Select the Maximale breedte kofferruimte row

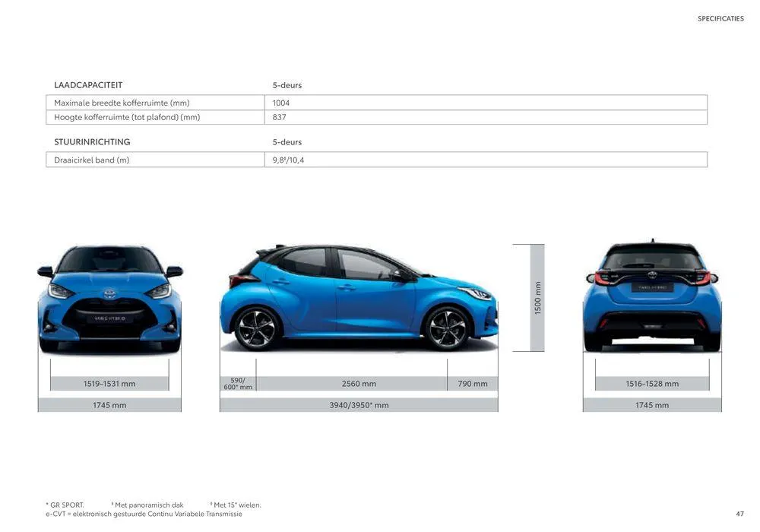[122, 102]
